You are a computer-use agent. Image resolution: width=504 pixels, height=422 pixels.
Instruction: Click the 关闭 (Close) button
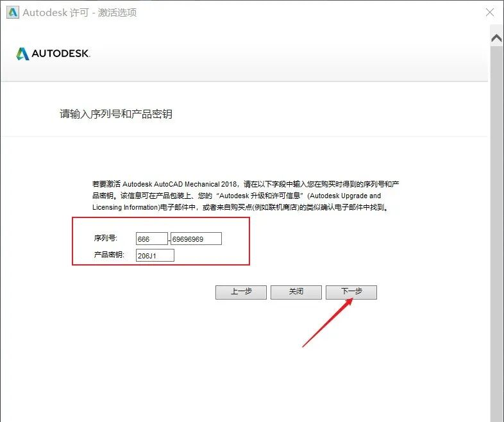point(296,292)
